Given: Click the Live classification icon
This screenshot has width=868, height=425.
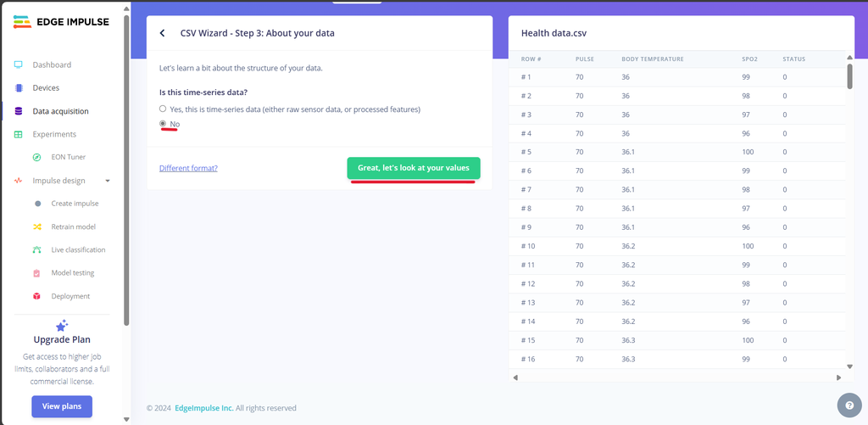Looking at the screenshot, I should [x=37, y=250].
